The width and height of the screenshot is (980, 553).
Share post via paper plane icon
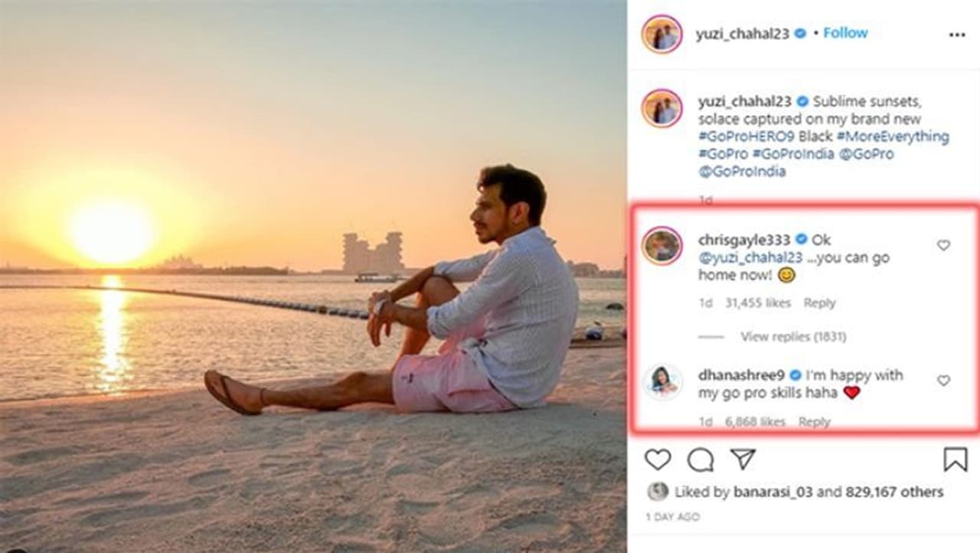(x=743, y=459)
